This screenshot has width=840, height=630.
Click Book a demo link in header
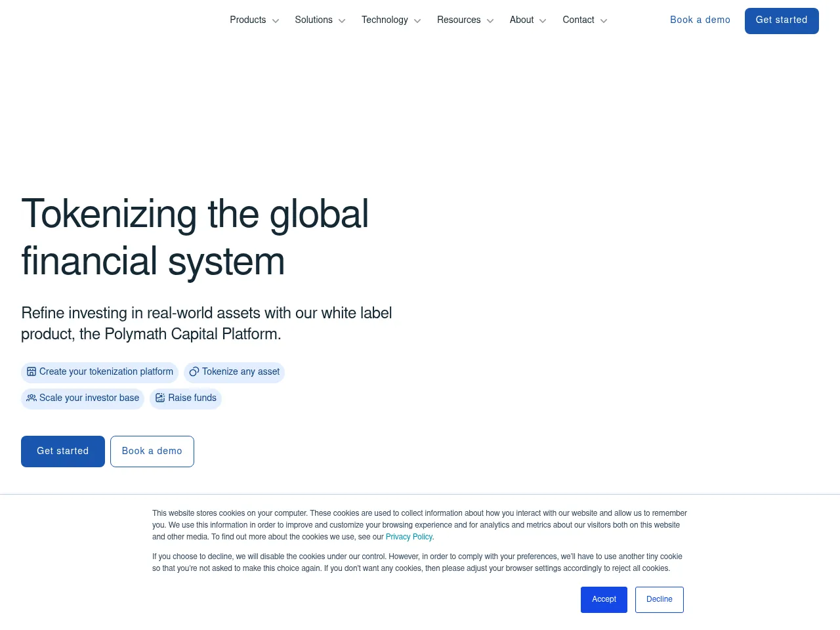pos(700,20)
